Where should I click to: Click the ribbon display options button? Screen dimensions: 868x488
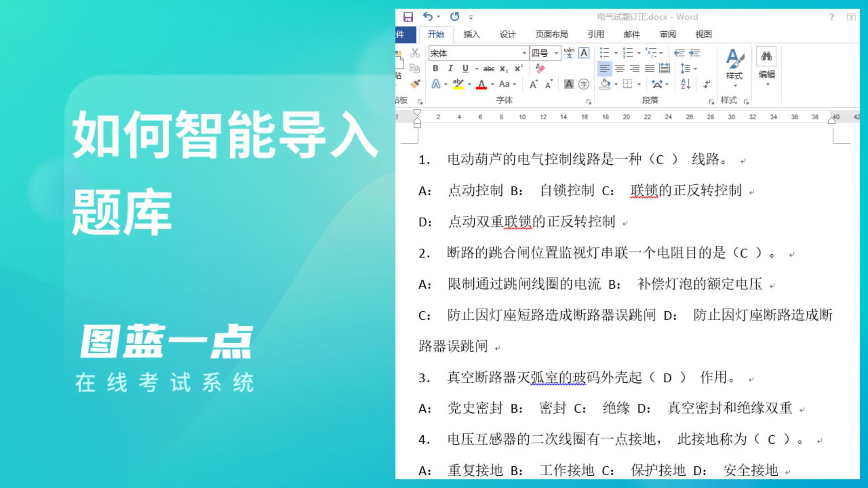pyautogui.click(x=851, y=17)
